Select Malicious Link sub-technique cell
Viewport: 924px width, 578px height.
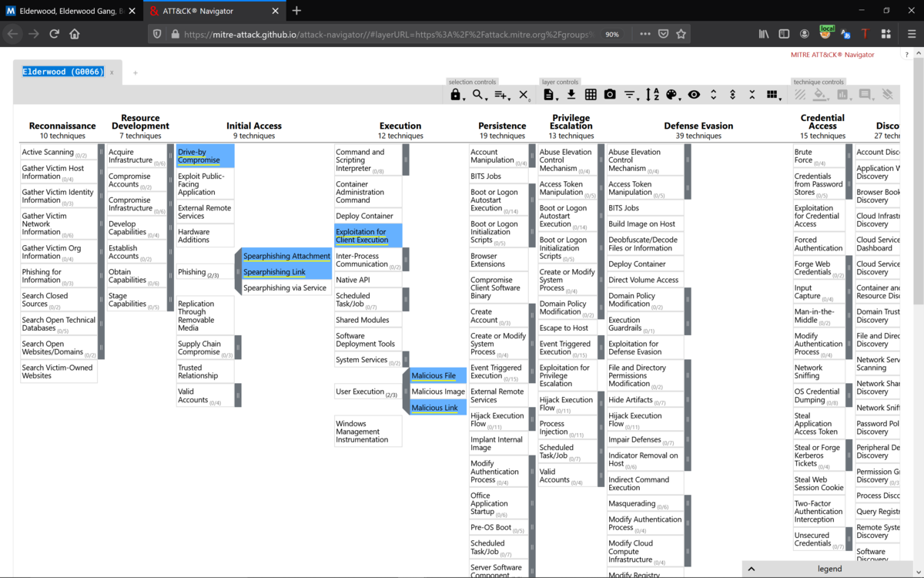click(x=438, y=408)
